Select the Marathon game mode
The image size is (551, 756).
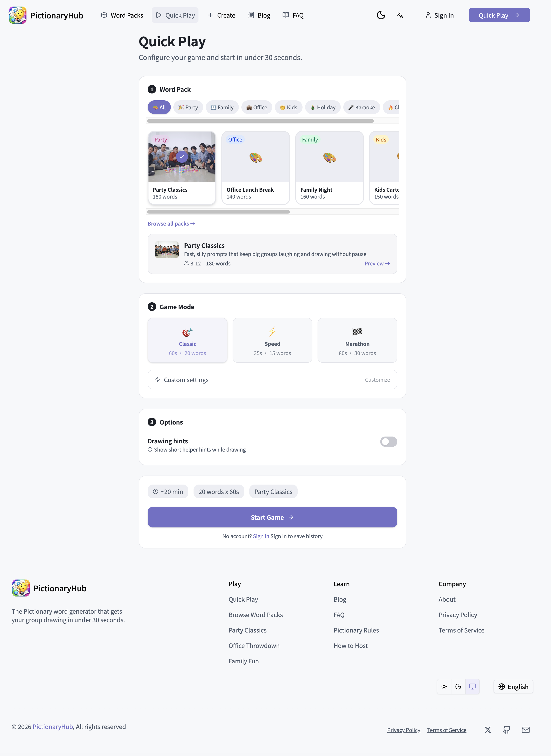click(x=357, y=340)
